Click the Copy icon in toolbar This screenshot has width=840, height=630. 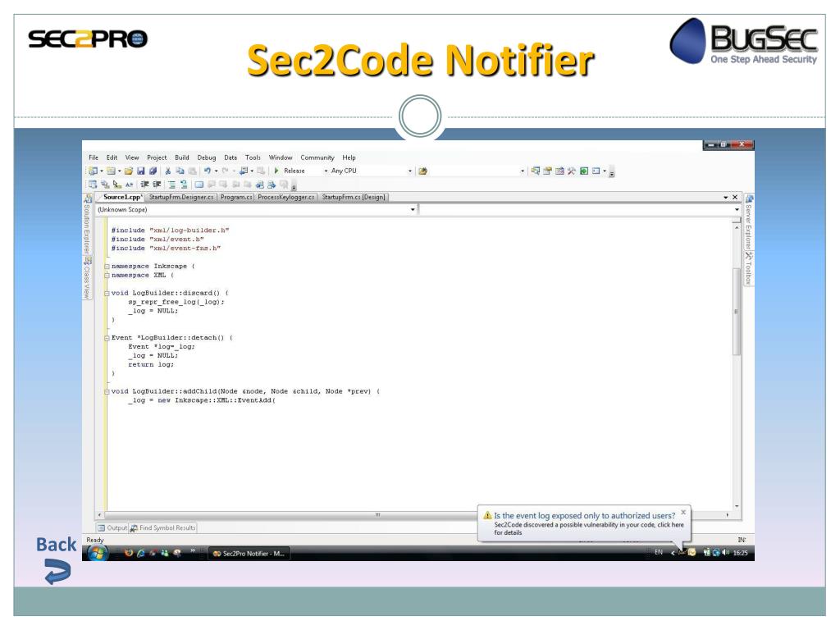(x=180, y=171)
